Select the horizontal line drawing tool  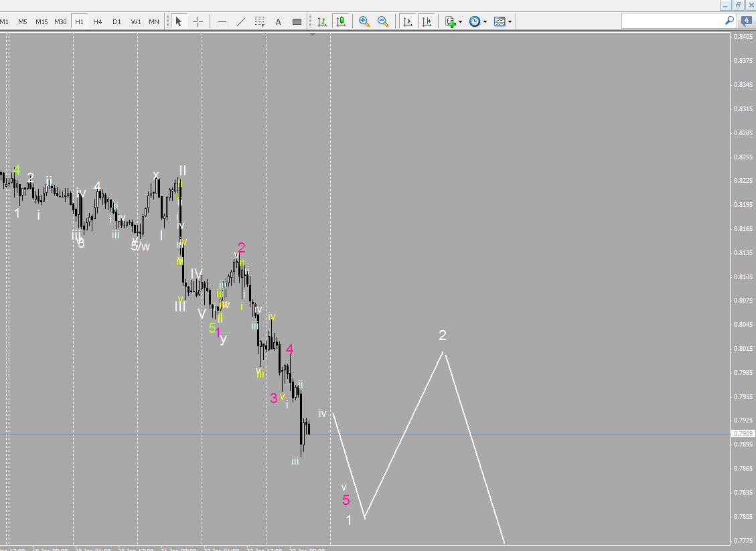pyautogui.click(x=221, y=21)
